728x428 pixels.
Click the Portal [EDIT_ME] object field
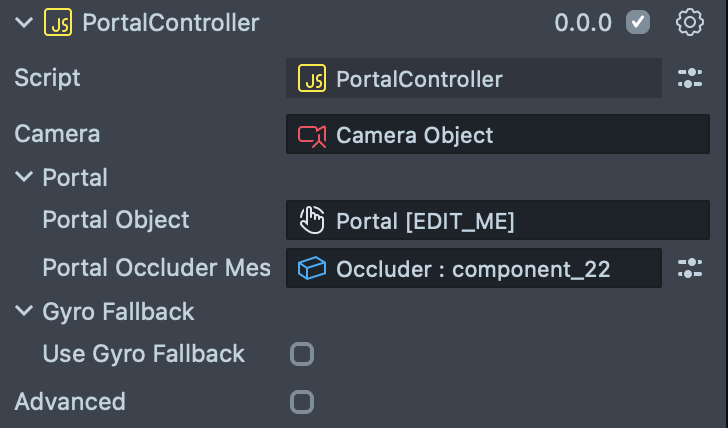(496, 220)
